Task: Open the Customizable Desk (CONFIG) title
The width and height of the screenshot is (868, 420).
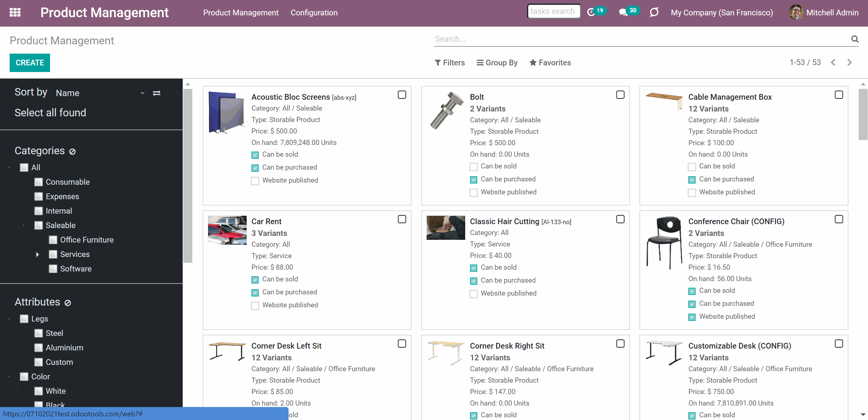Action: coord(740,346)
